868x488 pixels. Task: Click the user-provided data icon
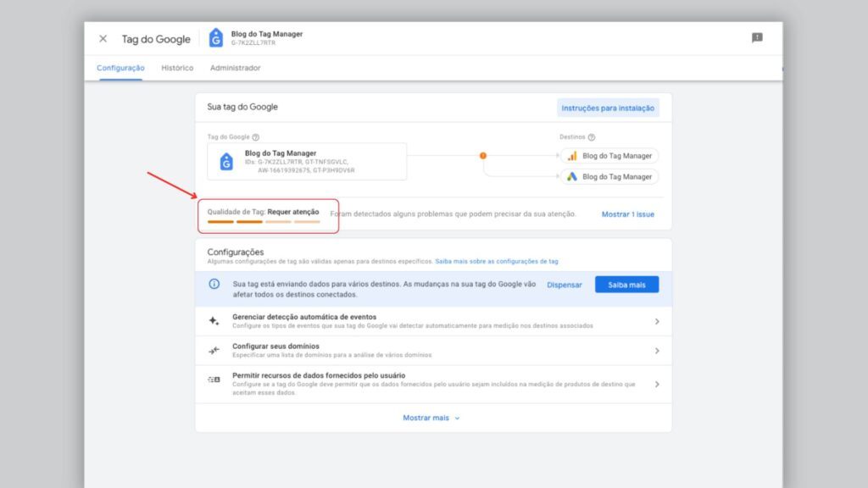[x=214, y=380]
